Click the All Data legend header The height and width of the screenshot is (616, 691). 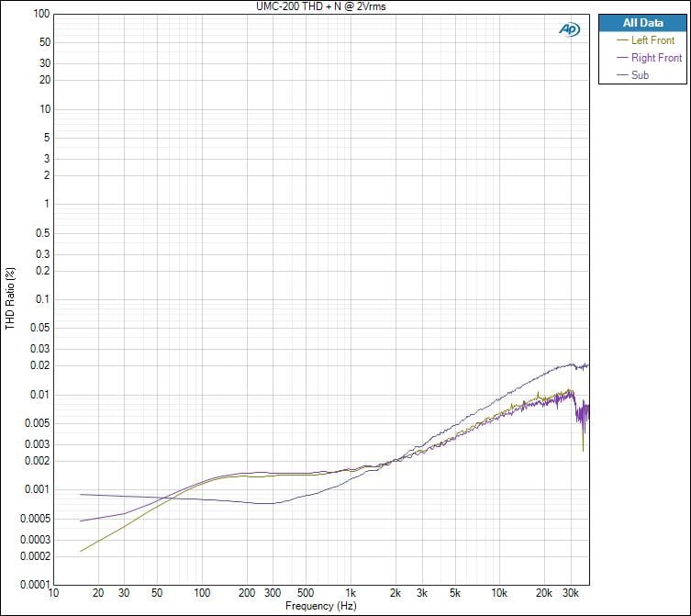pyautogui.click(x=642, y=23)
